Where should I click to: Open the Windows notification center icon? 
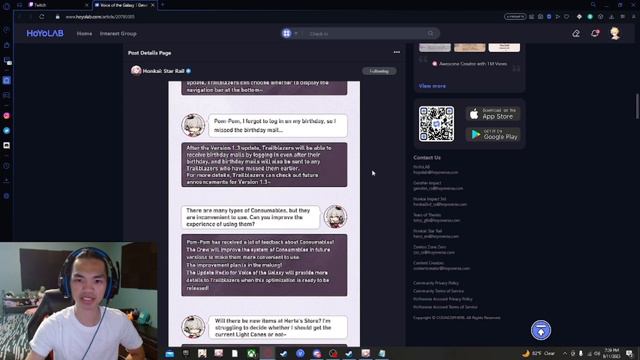click(x=629, y=353)
